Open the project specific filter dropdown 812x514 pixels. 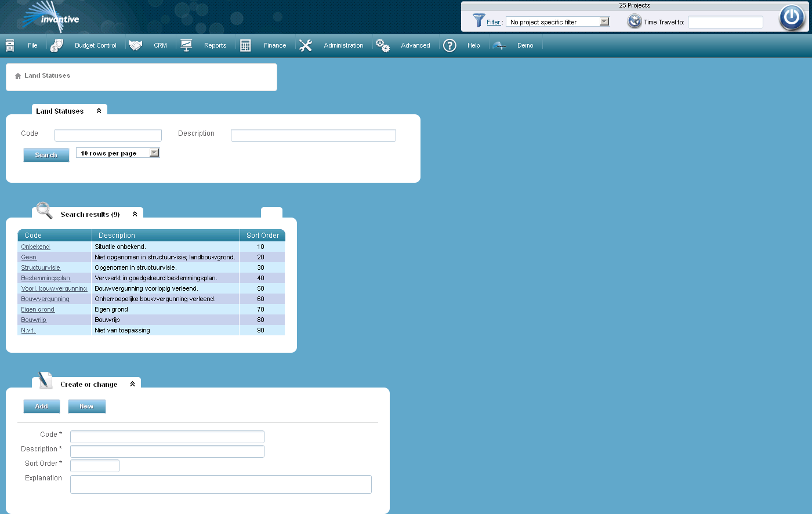point(604,21)
